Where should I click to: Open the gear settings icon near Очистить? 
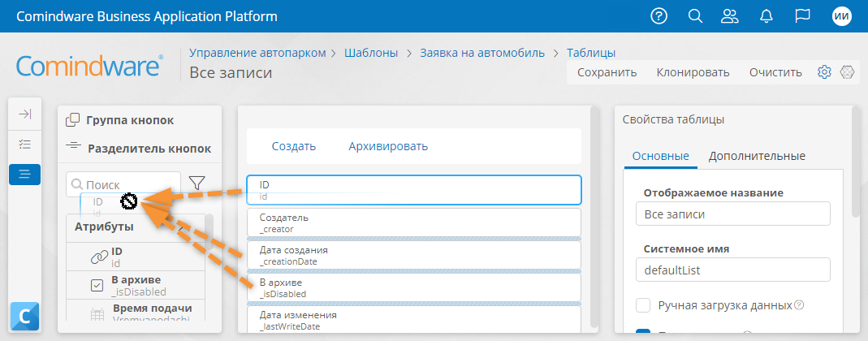[x=824, y=72]
